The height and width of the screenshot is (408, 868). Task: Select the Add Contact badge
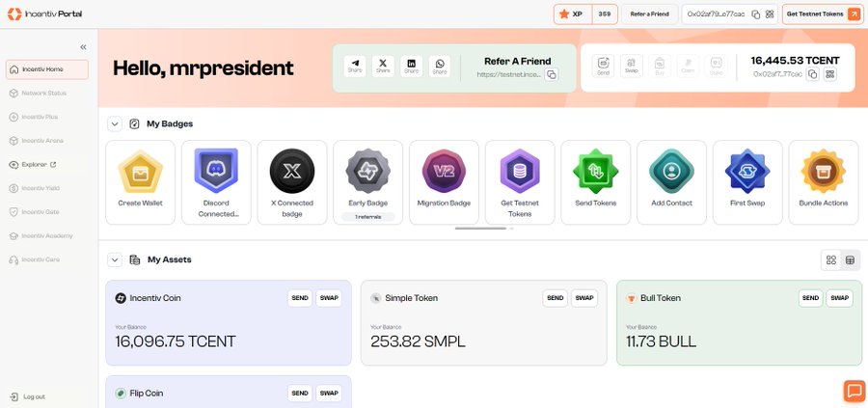[x=671, y=182]
